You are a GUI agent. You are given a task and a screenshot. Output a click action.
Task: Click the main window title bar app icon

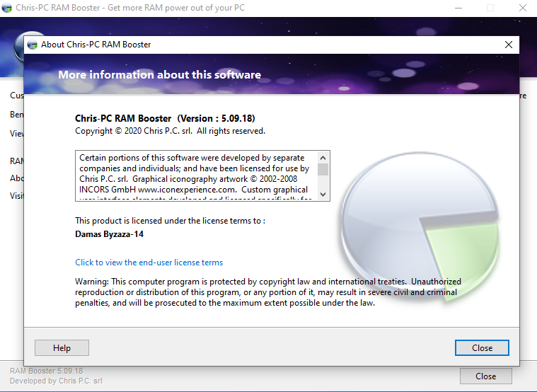tap(7, 8)
